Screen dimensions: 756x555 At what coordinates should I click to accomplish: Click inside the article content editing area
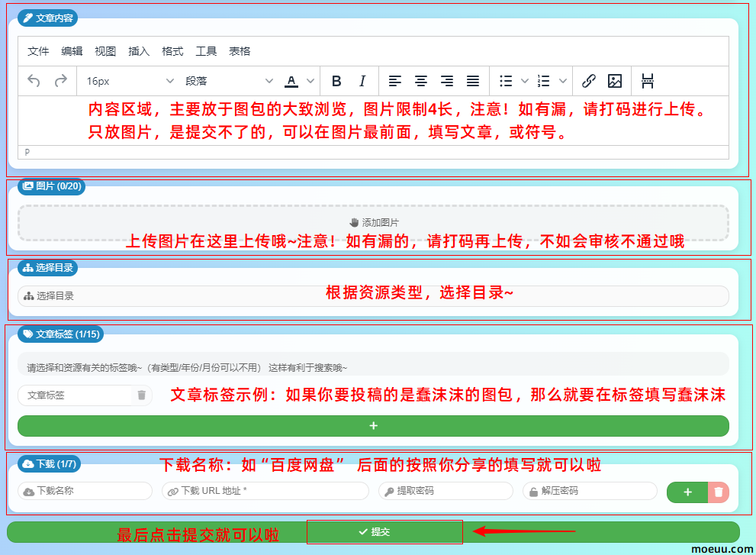click(x=373, y=121)
